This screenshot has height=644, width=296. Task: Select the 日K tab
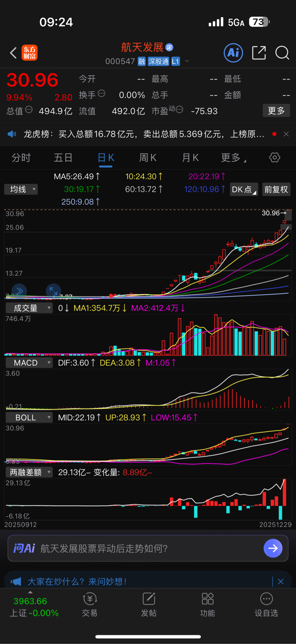pyautogui.click(x=106, y=158)
